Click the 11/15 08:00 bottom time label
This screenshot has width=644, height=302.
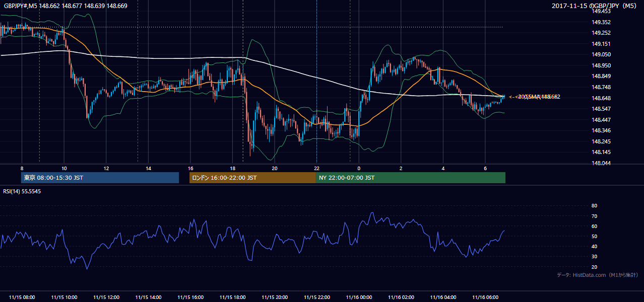(x=22, y=297)
